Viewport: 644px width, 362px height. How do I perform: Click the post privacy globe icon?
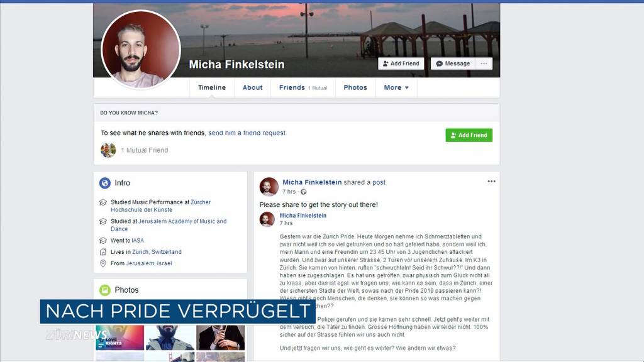tap(304, 192)
